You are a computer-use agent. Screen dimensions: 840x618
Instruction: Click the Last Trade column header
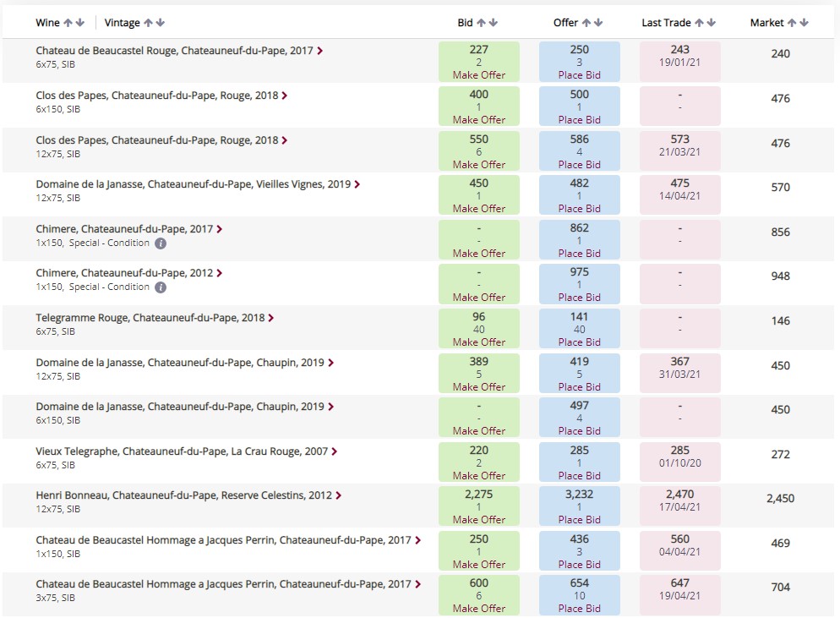(x=667, y=23)
